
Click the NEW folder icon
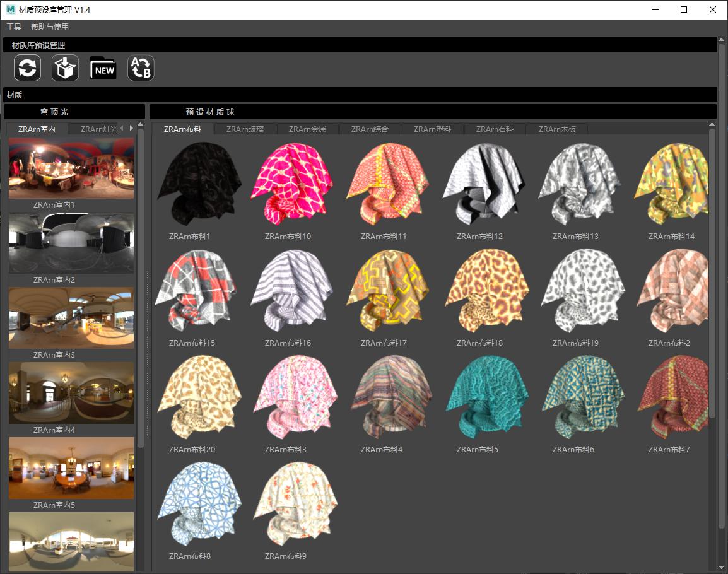coord(103,68)
